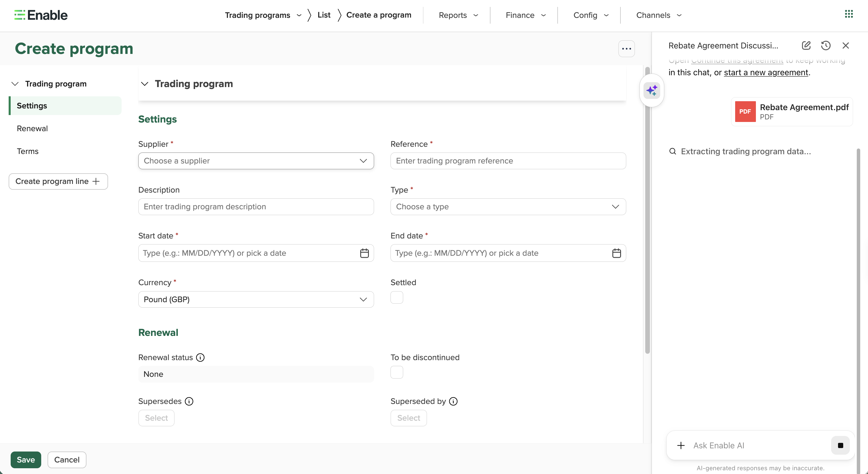The image size is (868, 474).
Task: Open the apps grid icon
Action: (x=849, y=14)
